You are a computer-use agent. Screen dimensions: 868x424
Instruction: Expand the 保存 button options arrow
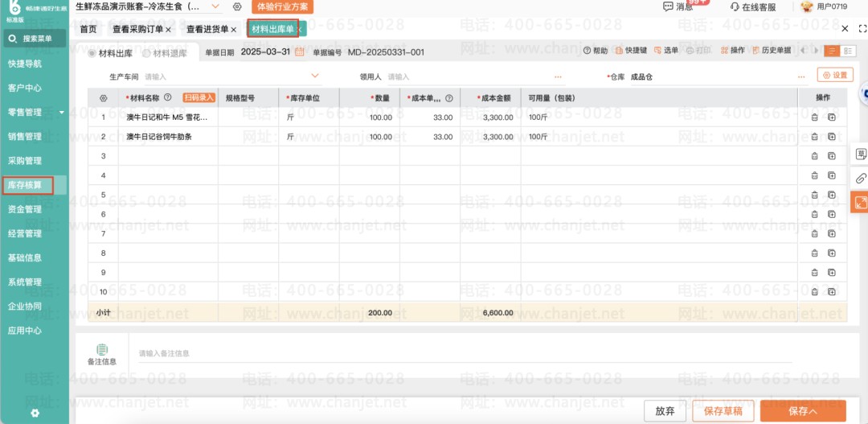tap(813, 411)
